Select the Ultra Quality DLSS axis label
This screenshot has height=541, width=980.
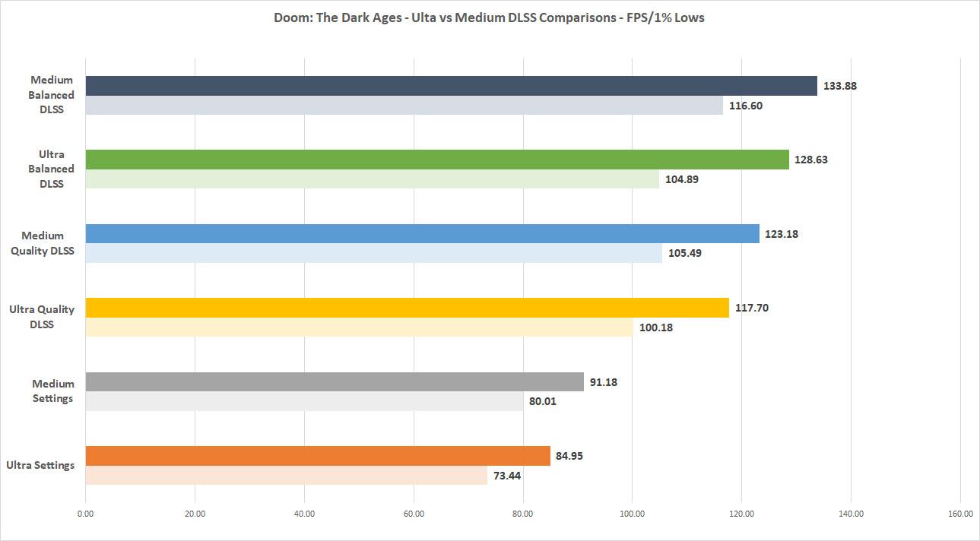point(42,316)
